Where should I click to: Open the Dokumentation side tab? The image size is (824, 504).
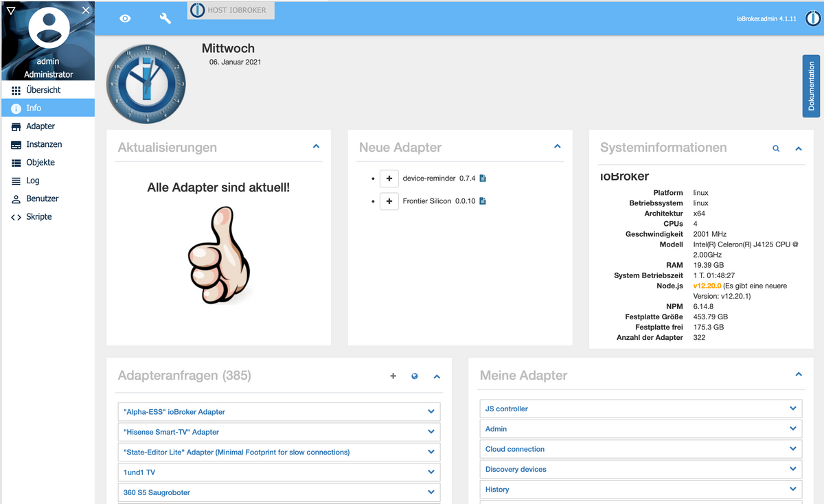[811, 87]
